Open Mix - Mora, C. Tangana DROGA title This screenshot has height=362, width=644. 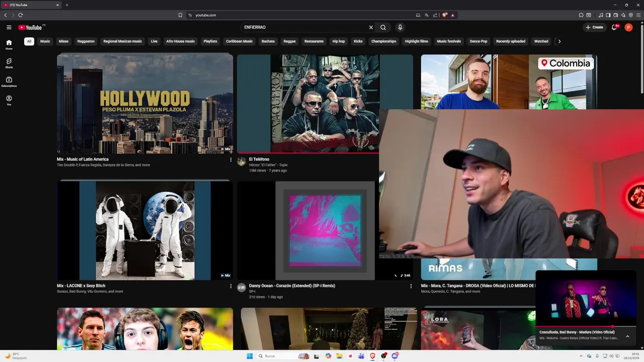478,286
